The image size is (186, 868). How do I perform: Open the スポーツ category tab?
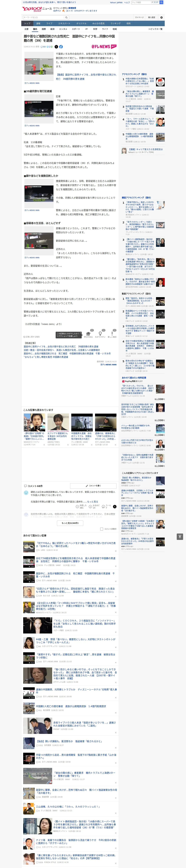(x=76, y=29)
